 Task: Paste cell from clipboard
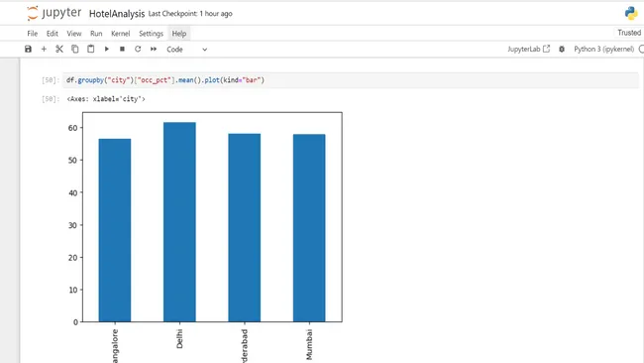pos(90,49)
